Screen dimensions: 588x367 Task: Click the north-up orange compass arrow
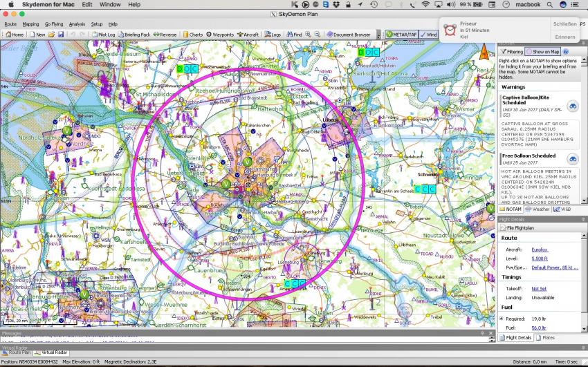pos(484,52)
